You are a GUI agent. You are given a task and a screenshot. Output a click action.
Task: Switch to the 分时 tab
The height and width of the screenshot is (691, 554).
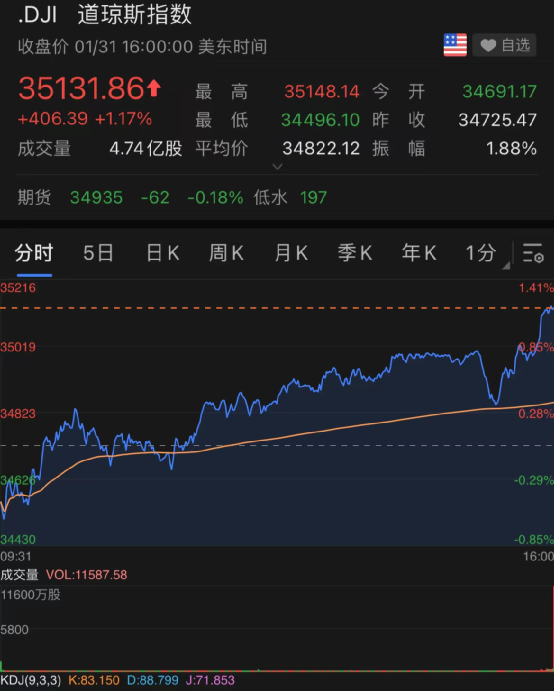point(34,253)
